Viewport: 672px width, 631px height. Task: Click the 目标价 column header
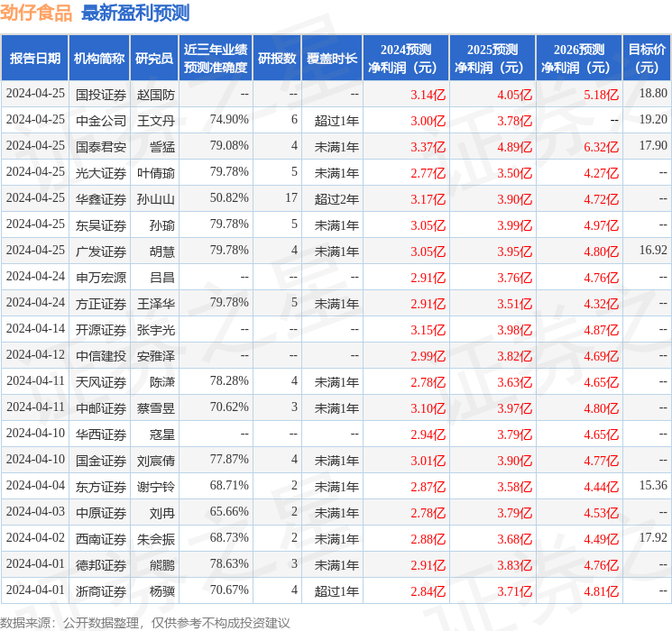(647, 59)
